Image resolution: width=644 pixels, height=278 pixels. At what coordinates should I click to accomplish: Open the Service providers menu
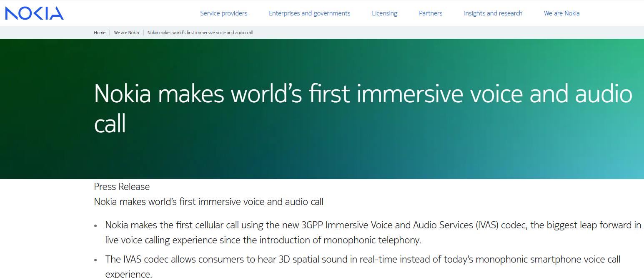(224, 13)
